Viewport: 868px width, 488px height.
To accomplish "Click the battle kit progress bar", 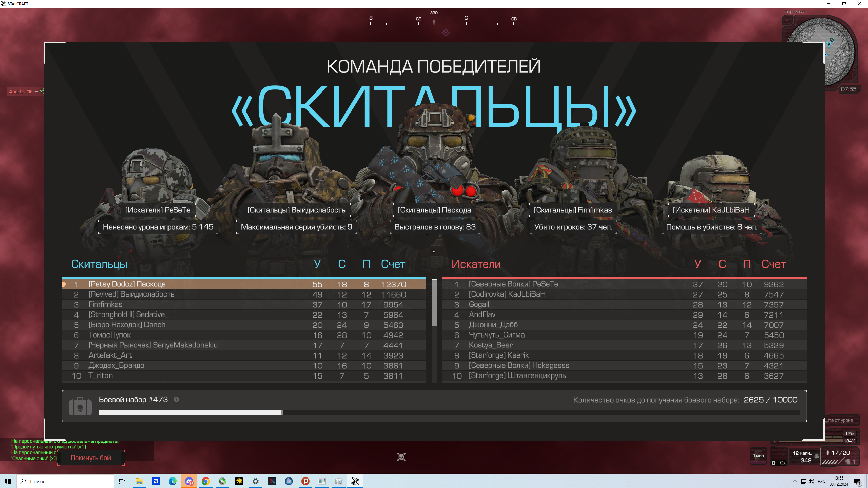I will pos(449,412).
